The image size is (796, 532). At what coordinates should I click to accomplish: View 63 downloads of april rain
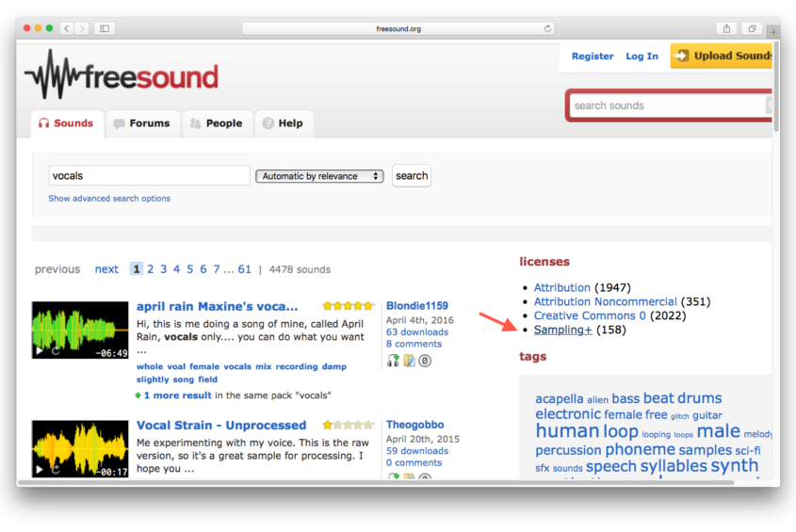coord(417,332)
